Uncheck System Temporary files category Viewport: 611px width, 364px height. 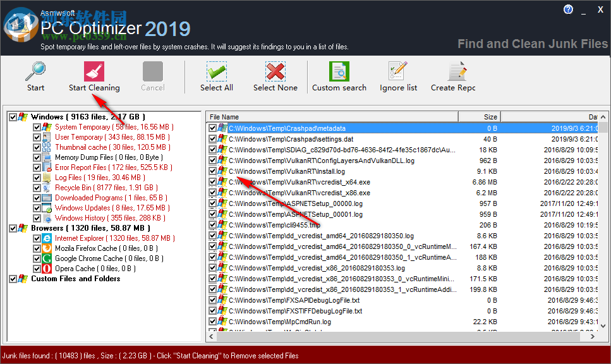coord(37,127)
